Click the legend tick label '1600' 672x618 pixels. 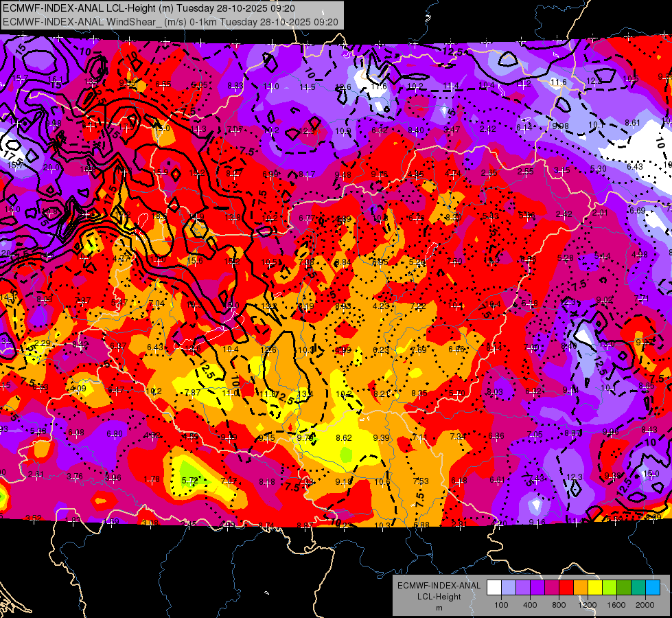point(616,605)
